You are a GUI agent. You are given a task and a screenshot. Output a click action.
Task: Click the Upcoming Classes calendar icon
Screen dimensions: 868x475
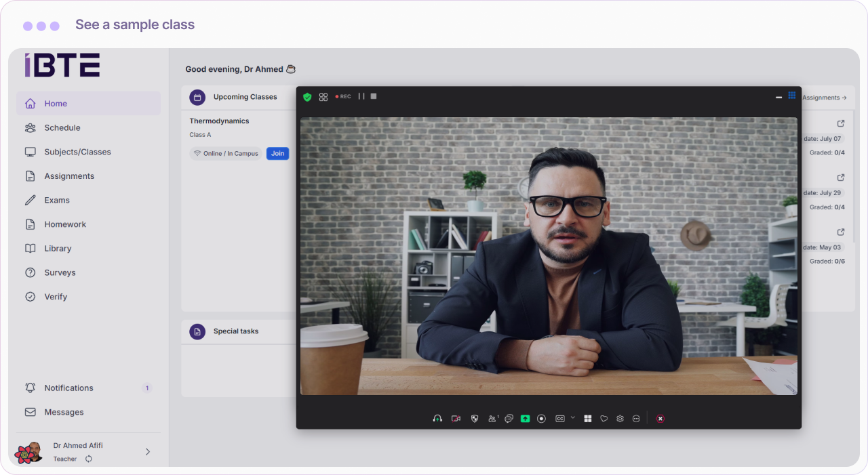(197, 98)
